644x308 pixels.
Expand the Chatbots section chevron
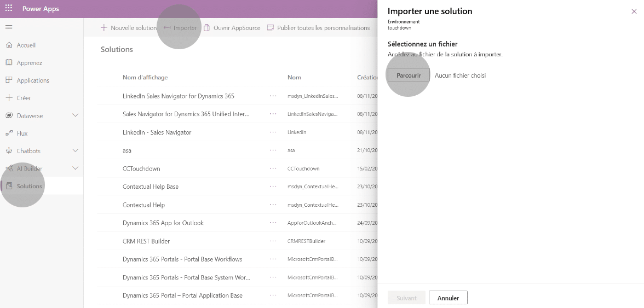(76, 150)
